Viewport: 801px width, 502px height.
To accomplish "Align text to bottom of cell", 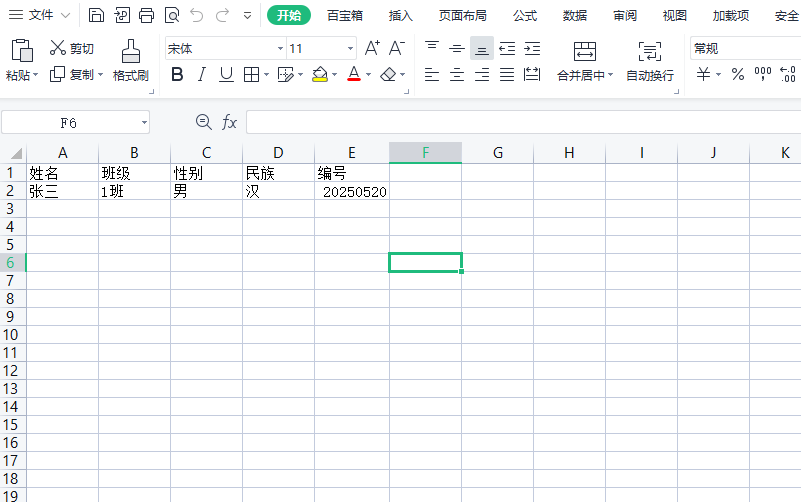I will [x=482, y=49].
